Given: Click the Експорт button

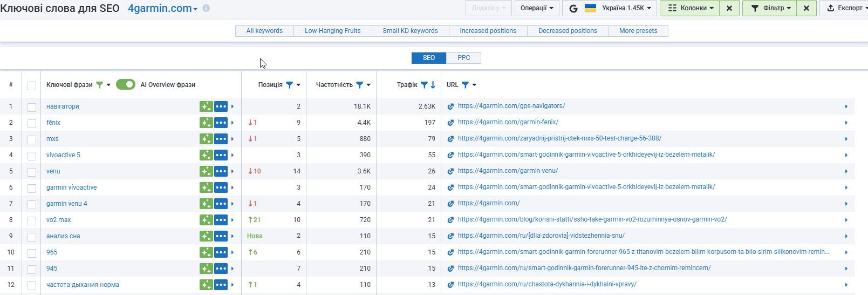Looking at the screenshot, I should point(844,8).
